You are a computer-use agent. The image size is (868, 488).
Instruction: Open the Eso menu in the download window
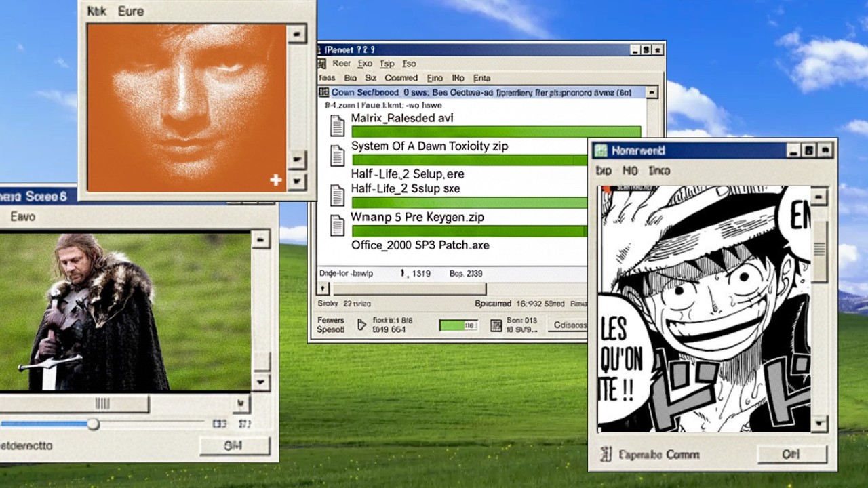409,64
